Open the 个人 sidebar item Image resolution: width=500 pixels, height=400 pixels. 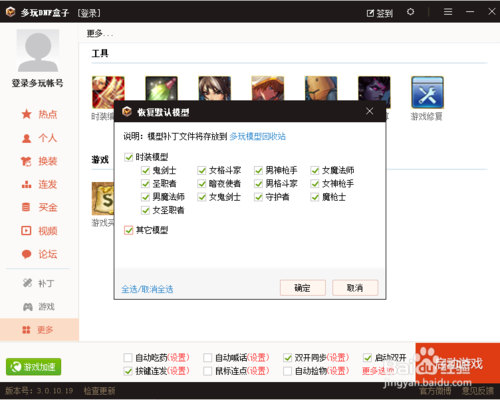pos(39,138)
